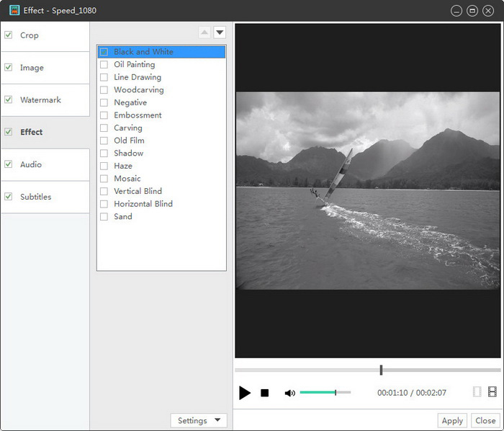Start video playback with the play button
The width and height of the screenshot is (504, 431).
[x=245, y=393]
